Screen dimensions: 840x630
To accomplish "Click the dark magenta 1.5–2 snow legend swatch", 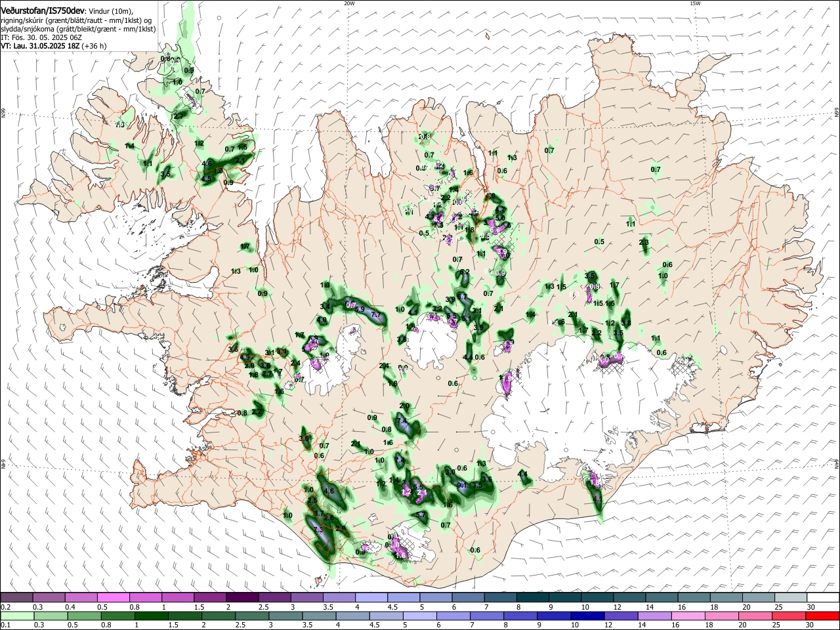I will click(x=210, y=597).
